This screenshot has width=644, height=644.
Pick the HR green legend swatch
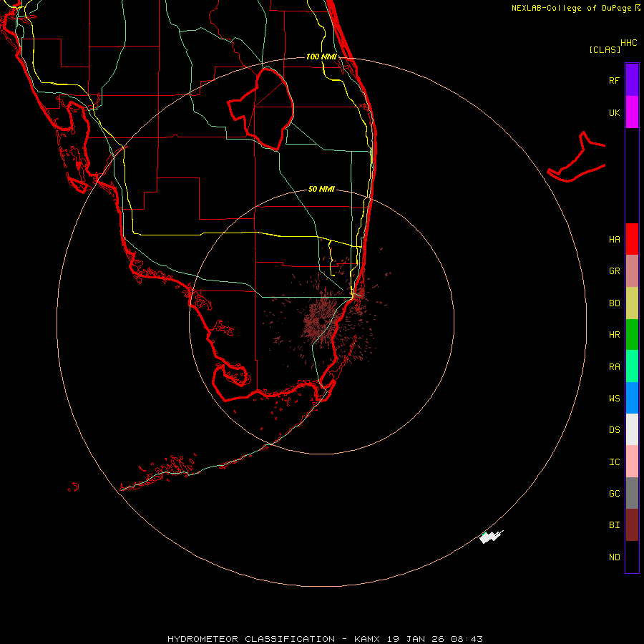tap(632, 335)
